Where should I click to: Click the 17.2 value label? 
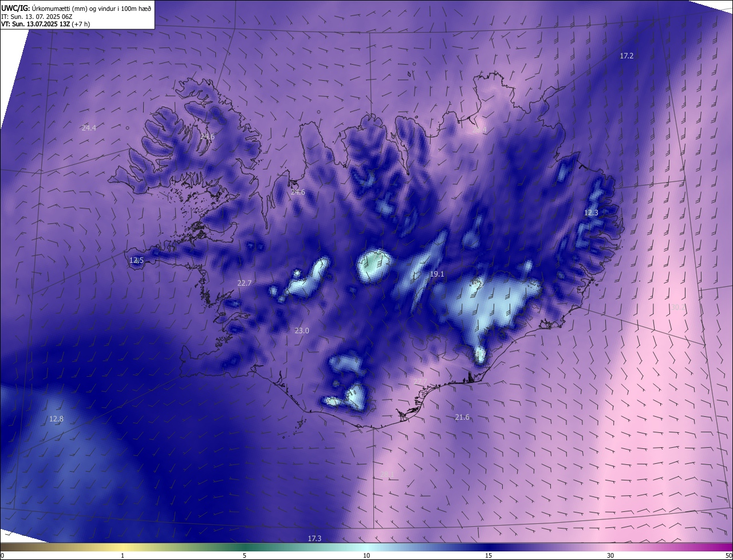626,56
